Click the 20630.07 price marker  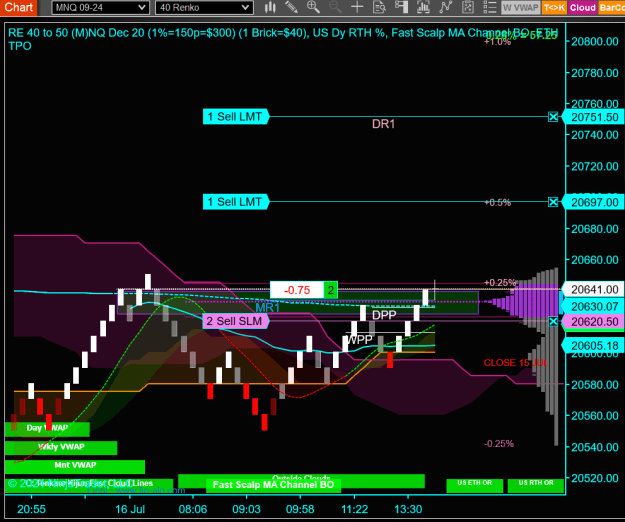click(593, 306)
